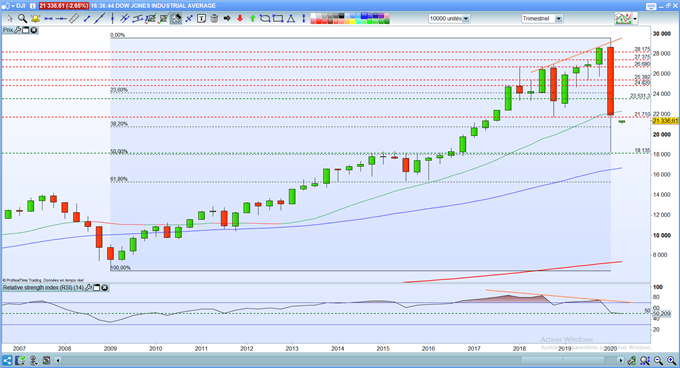This screenshot has height=368, width=680.
Task: Click the 2015 label on time axis
Action: [x=383, y=348]
